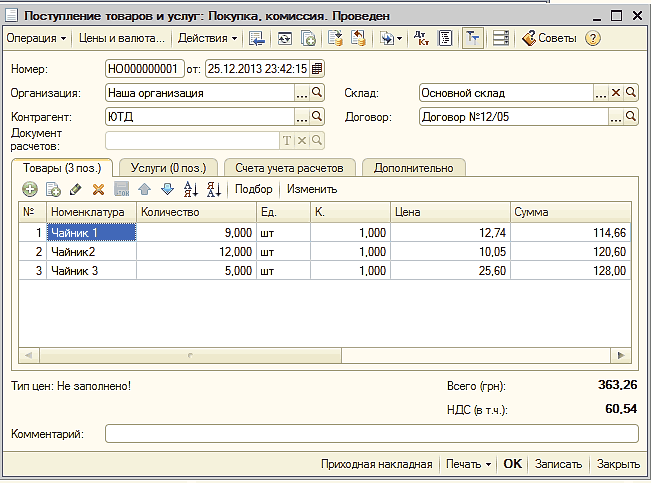Open the Счета учета расчетов tab
Screen dimensions: 651x483
289,168
